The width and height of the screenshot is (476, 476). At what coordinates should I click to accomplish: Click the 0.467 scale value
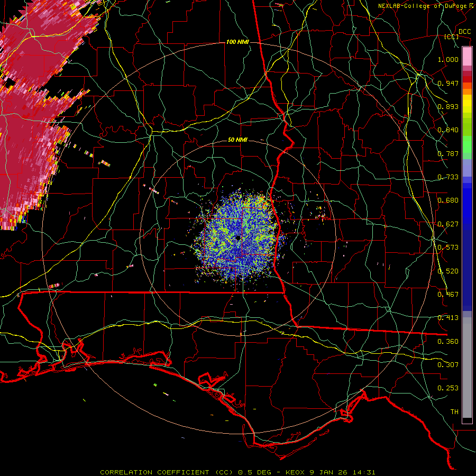pyautogui.click(x=448, y=295)
